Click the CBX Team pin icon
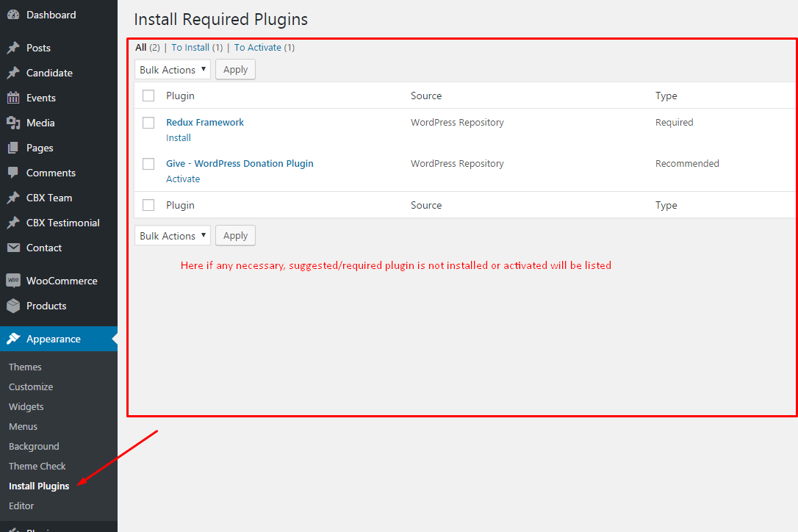This screenshot has height=532, width=798. pyautogui.click(x=13, y=198)
